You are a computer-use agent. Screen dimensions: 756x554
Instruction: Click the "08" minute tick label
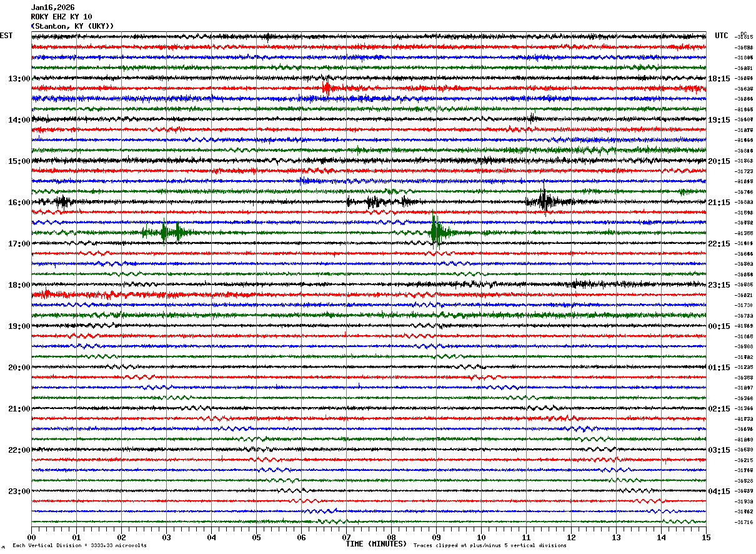[391, 537]
